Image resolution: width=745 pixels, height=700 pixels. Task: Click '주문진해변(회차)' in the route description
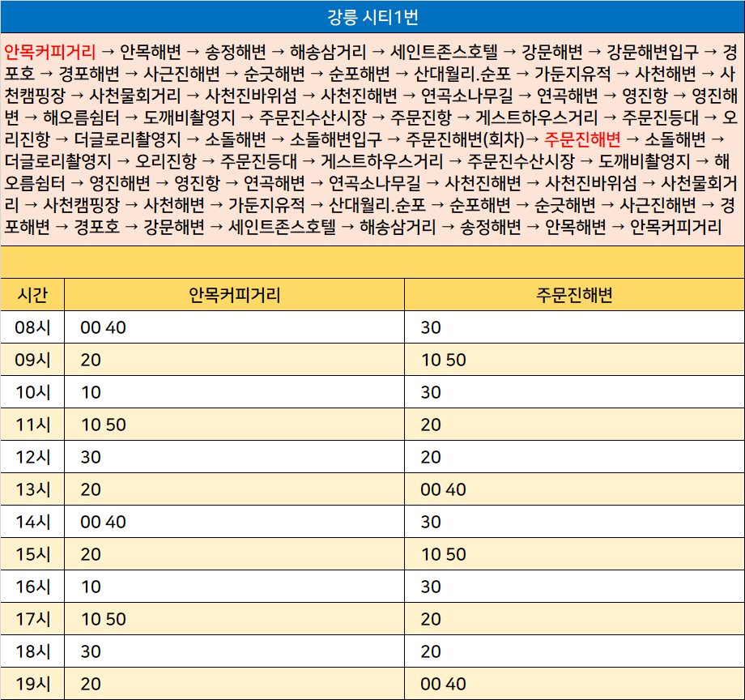(x=465, y=139)
